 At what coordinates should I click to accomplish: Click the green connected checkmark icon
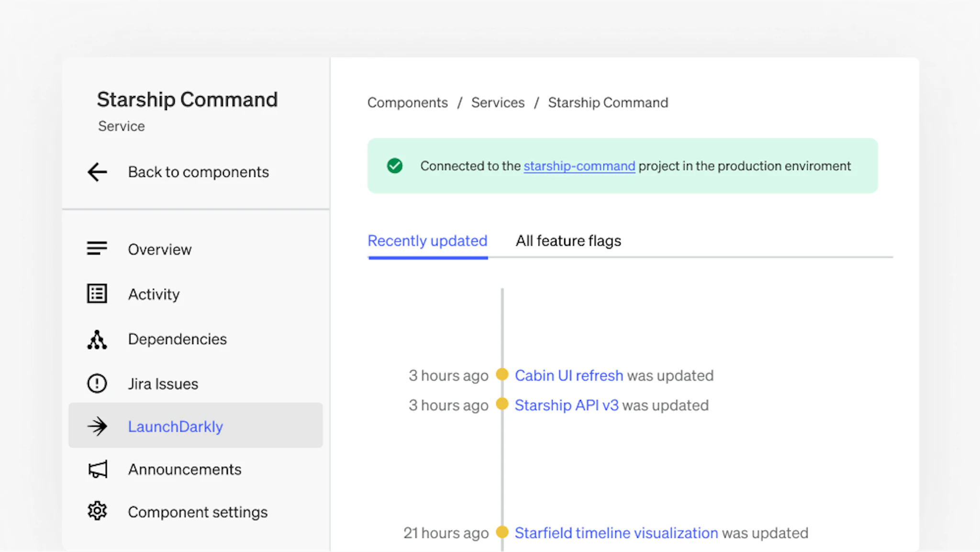pos(395,166)
